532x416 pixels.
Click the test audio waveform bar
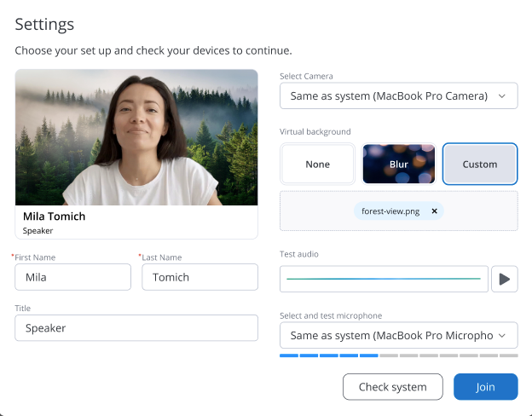coord(384,279)
